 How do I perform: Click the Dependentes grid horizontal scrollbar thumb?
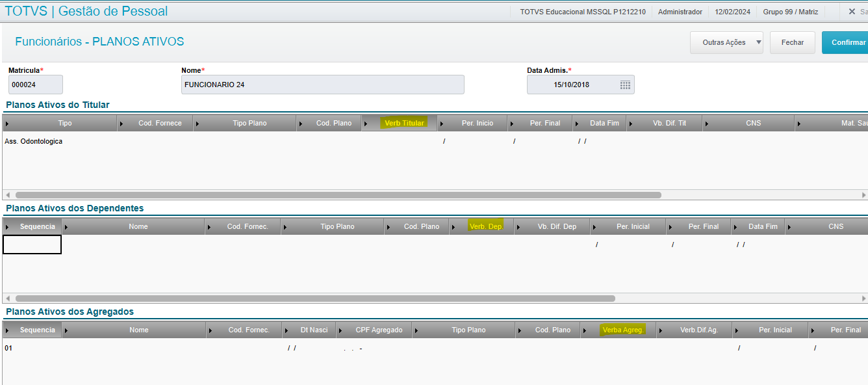[315, 299]
